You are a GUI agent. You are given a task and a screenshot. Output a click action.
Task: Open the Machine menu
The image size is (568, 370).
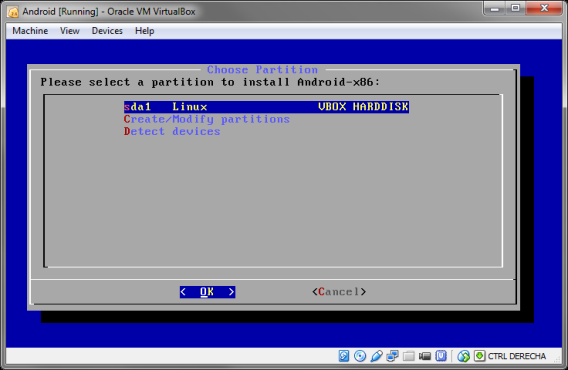coord(30,31)
